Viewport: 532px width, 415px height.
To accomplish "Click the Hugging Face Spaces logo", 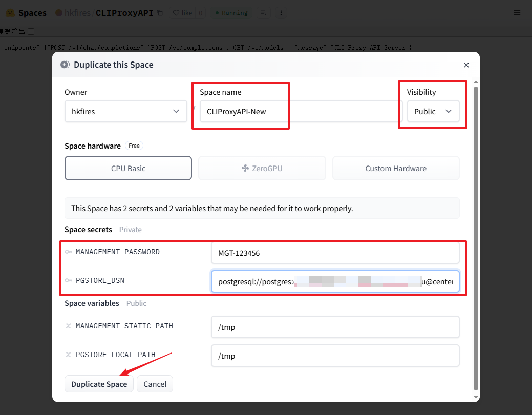I will (10, 13).
